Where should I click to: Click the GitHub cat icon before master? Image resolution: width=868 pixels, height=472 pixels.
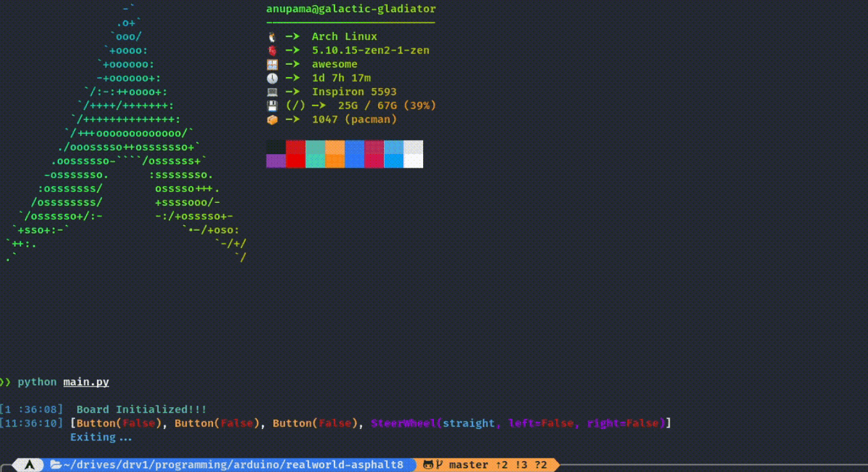coord(428,465)
